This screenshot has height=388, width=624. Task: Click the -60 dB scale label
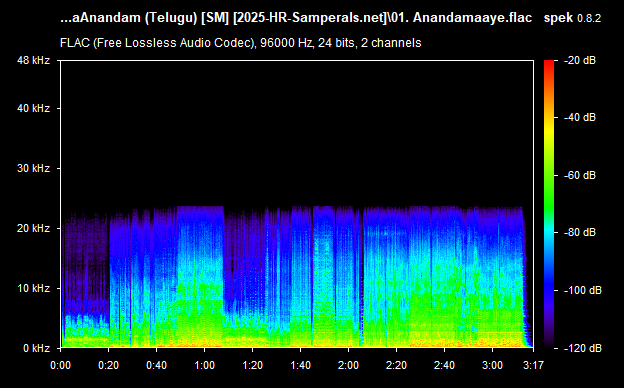[x=579, y=175]
